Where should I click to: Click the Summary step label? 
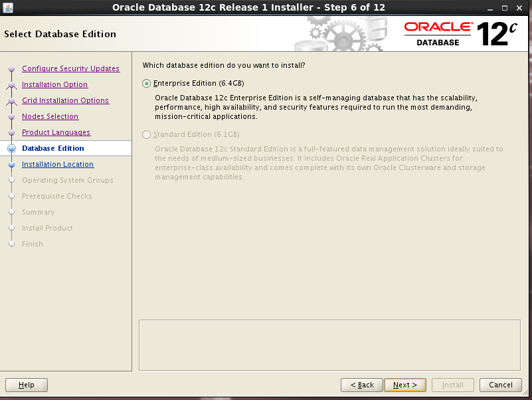pyautogui.click(x=39, y=212)
